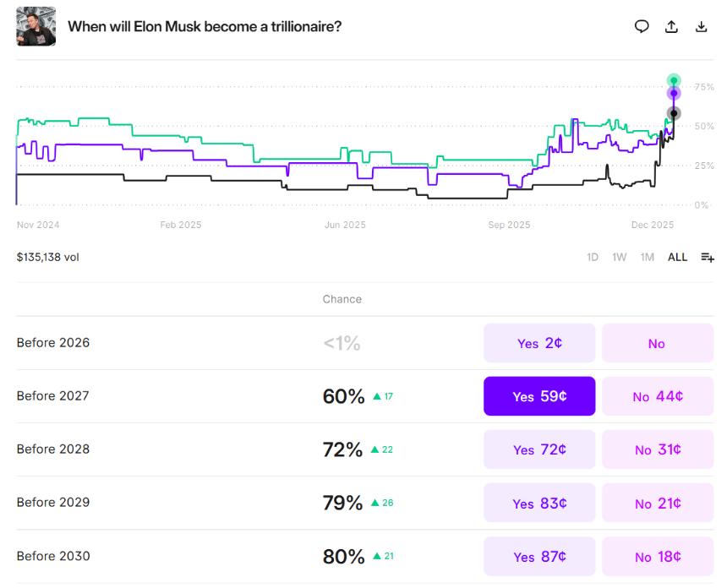727x588 pixels.
Task: Buy No 44¢ for Before 2027
Action: (x=657, y=396)
